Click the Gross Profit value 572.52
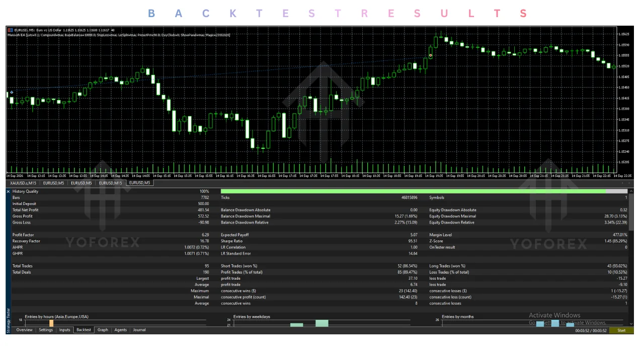Viewport: 644px width, 362px height. [203, 216]
